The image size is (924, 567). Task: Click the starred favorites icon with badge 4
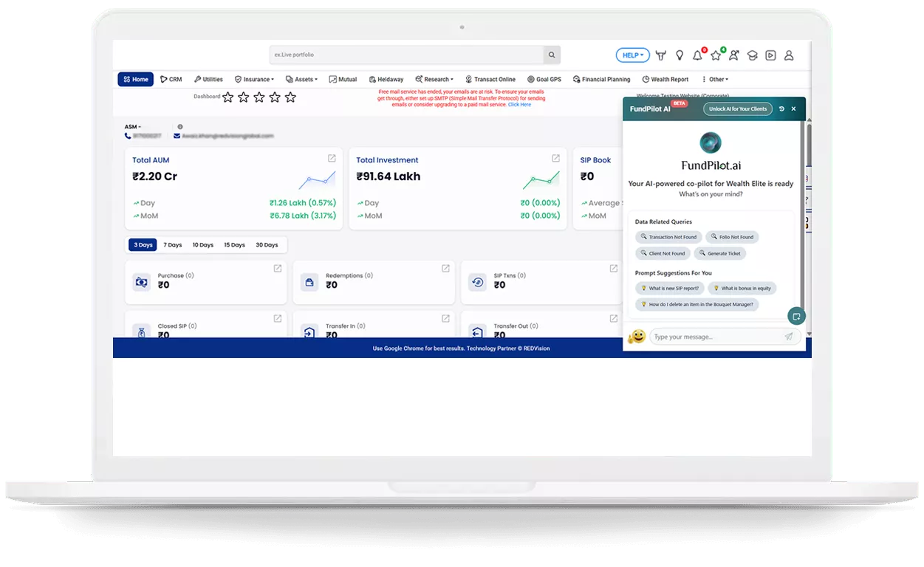pos(715,55)
